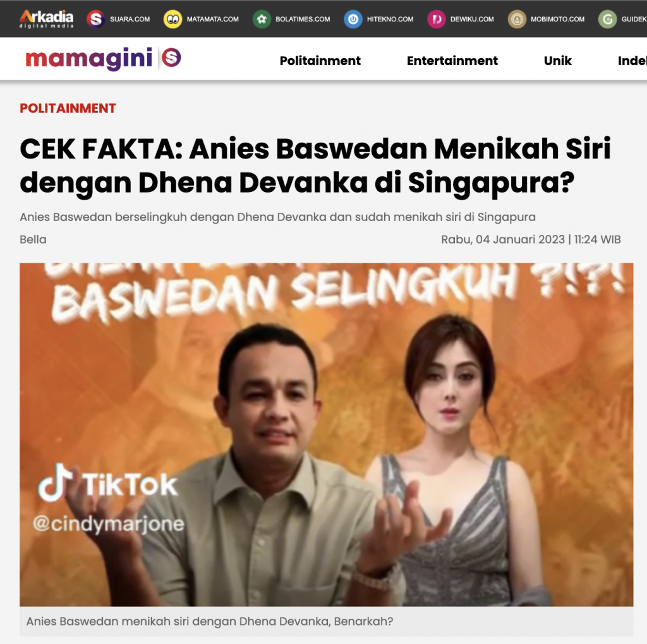Click the purple S badge beside mamagini

[171, 57]
